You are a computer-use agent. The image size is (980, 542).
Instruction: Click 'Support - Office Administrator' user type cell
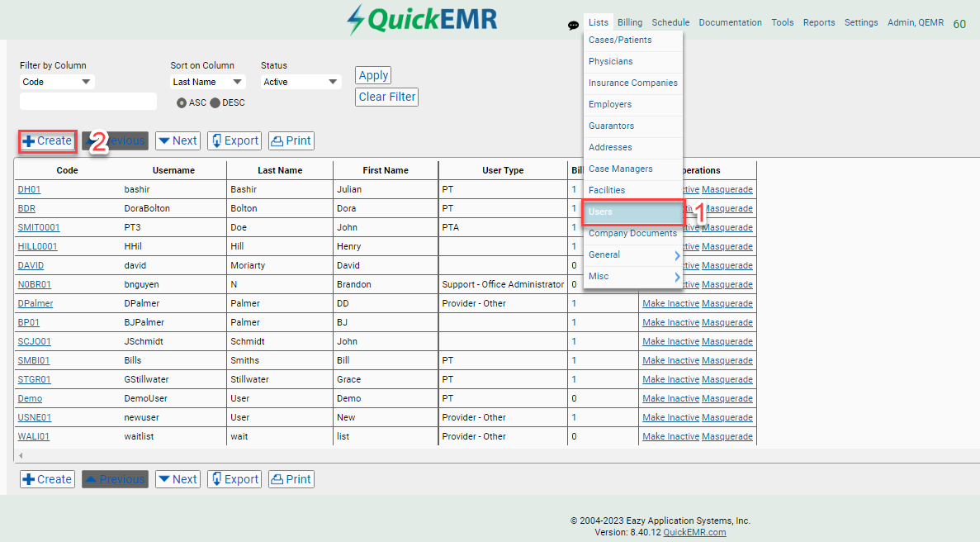(503, 284)
